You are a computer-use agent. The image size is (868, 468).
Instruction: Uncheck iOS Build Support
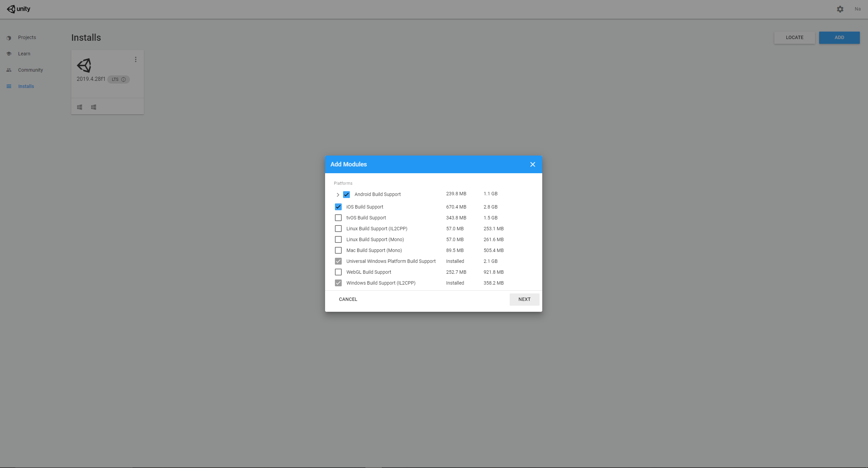338,207
